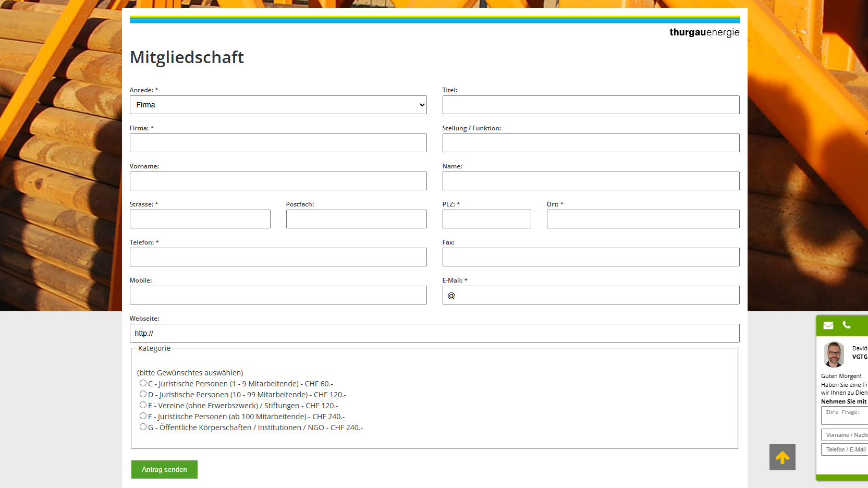Image resolution: width=868 pixels, height=488 pixels.
Task: Click the Vorname / Nachname chat field
Action: pyautogui.click(x=845, y=435)
